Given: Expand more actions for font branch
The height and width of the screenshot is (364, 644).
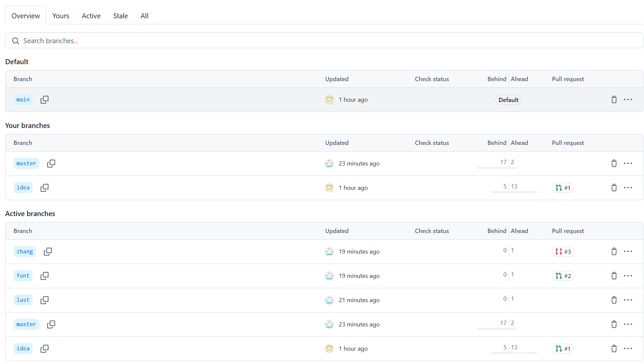Looking at the screenshot, I should 628,276.
